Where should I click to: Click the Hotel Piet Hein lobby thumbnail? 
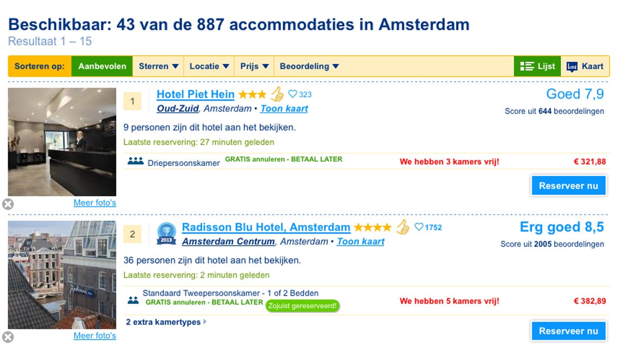click(x=62, y=142)
